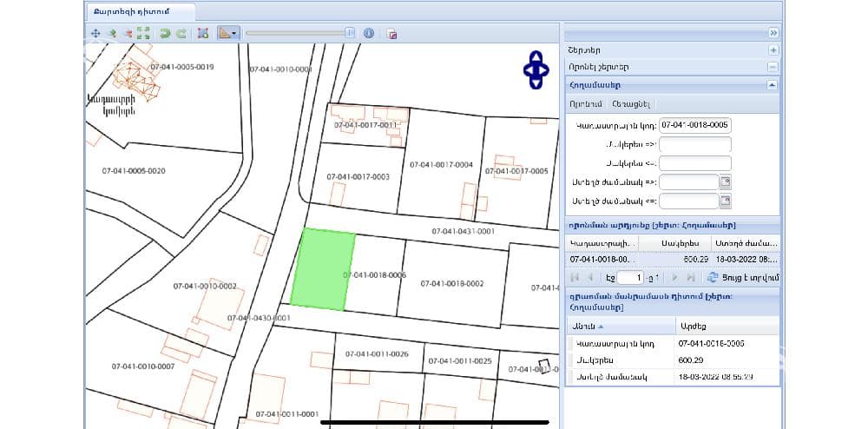The height and width of the screenshot is (429, 868).
Task: Click parcel label 07-041-0005-0020 on map
Action: (134, 171)
